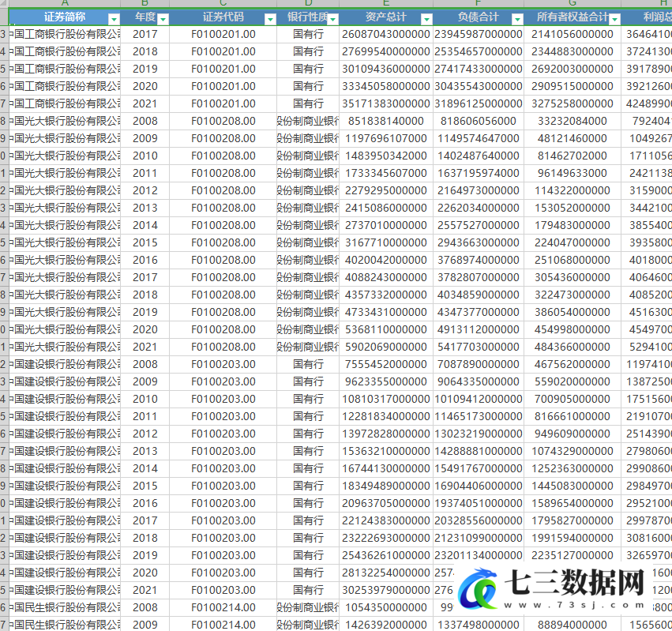Click cell showing 31896125000000
Image resolution: width=672 pixels, height=631 pixels.
click(x=479, y=103)
